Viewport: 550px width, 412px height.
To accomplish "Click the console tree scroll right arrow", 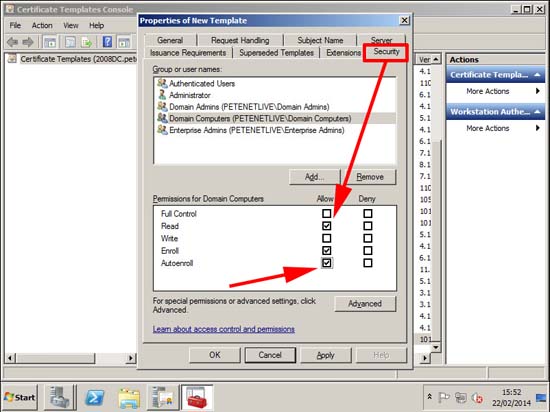I will (131, 358).
